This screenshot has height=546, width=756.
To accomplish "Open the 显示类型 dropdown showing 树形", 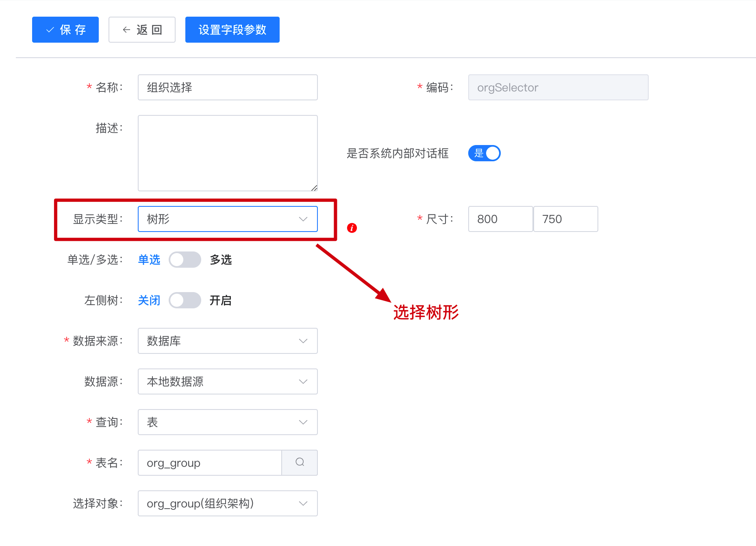I will [228, 219].
